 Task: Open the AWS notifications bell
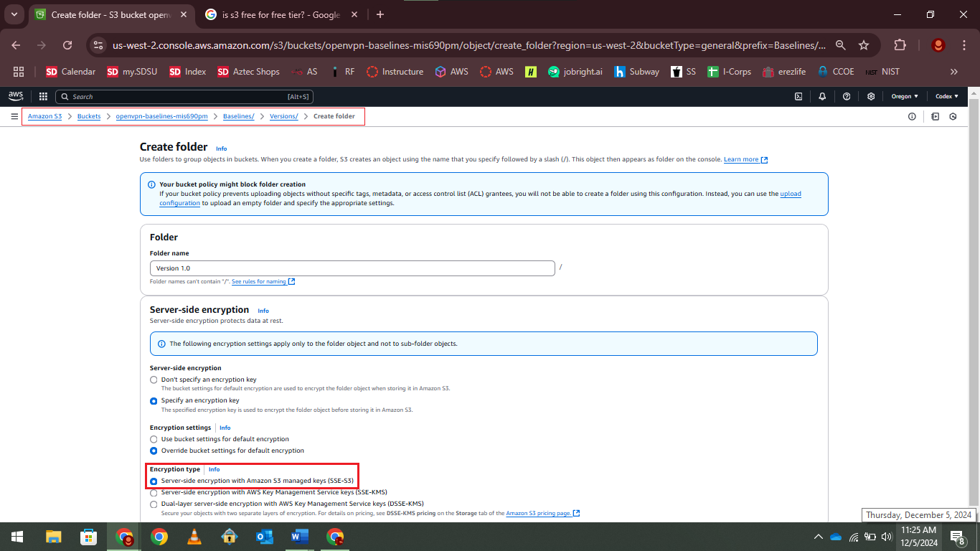(822, 96)
